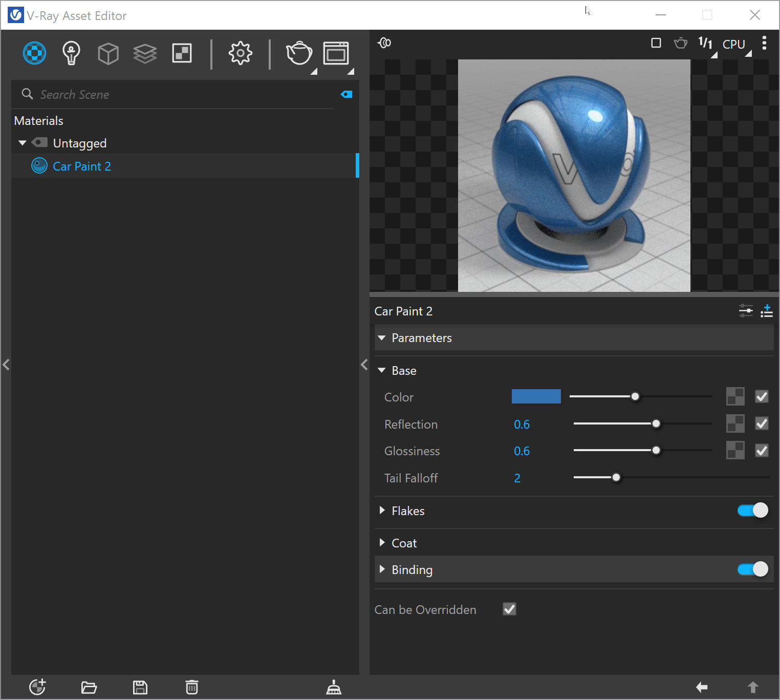Filter assets by tag icon
Image resolution: width=780 pixels, height=700 pixels.
346,94
